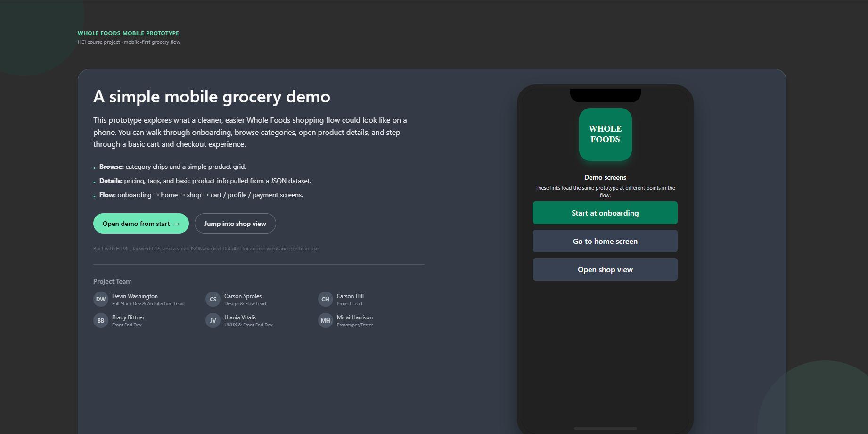Image resolution: width=868 pixels, height=434 pixels.
Task: Click Carson Sproles' CS avatar badge
Action: [x=213, y=299]
